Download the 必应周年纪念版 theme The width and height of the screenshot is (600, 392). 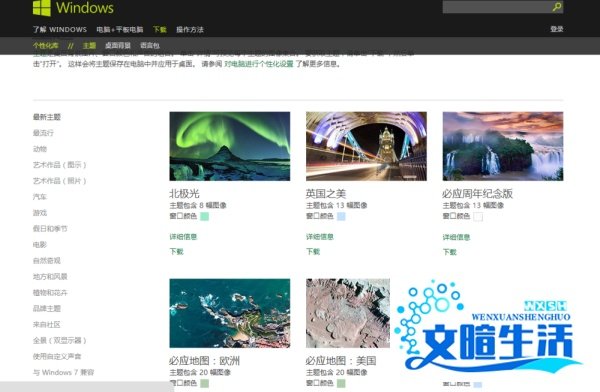click(x=450, y=252)
